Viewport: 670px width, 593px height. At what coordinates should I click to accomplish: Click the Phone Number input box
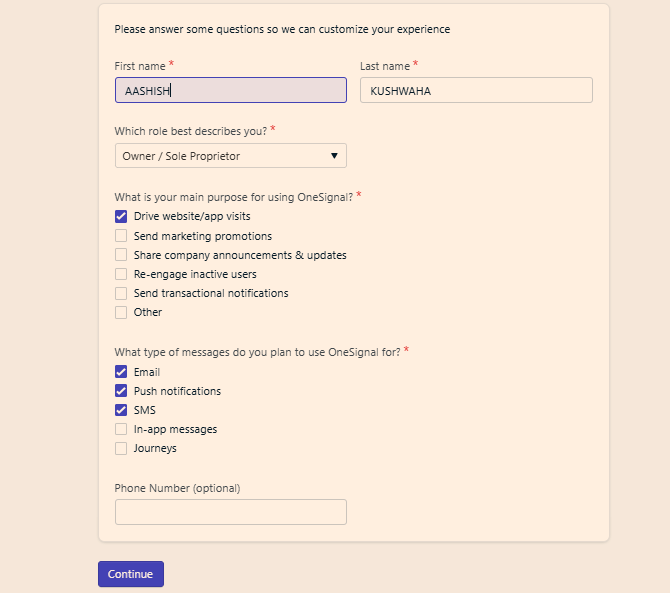[231, 512]
